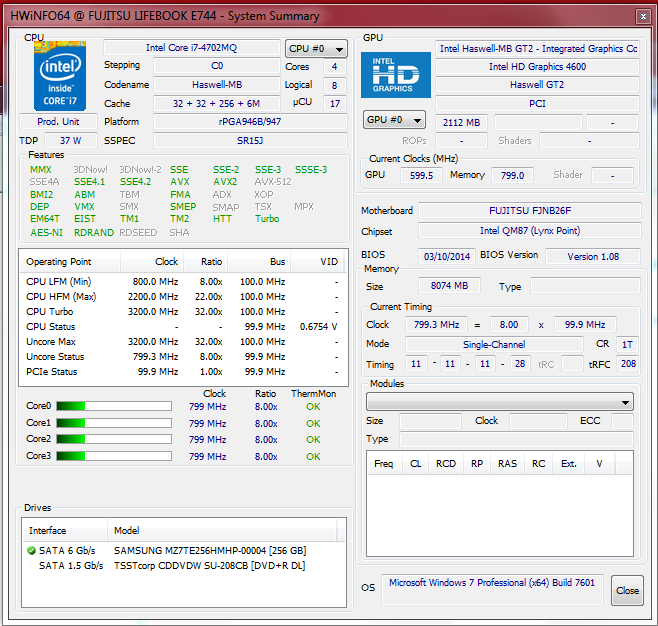
Task: Click the AVX2 feature label
Action: [225, 182]
